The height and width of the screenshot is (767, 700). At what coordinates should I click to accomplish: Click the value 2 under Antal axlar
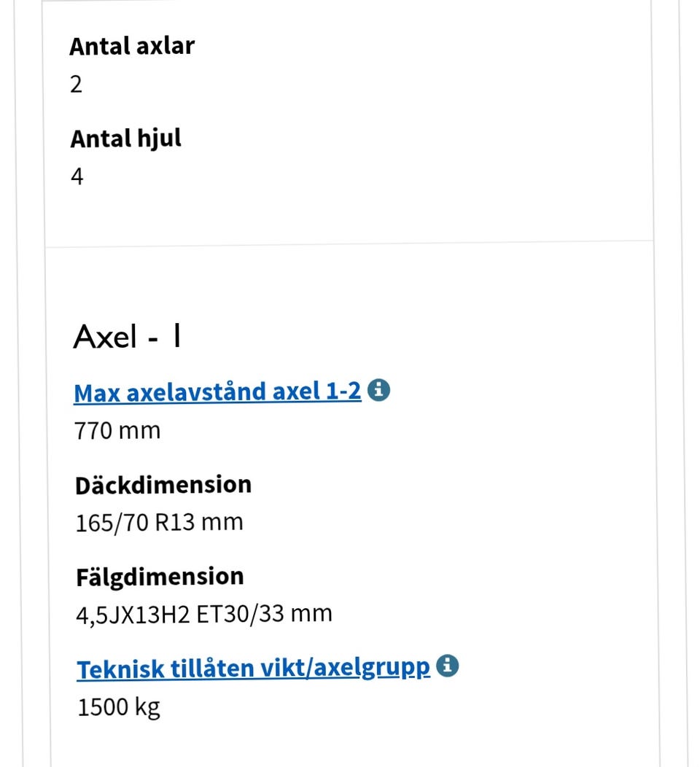coord(77,85)
